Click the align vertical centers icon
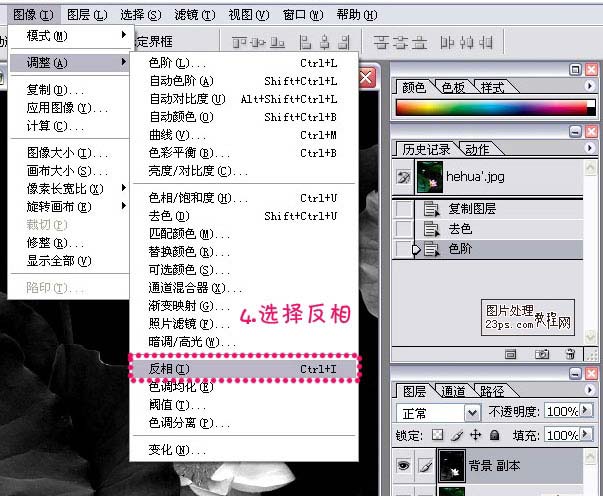This screenshot has width=603, height=496. click(x=258, y=42)
